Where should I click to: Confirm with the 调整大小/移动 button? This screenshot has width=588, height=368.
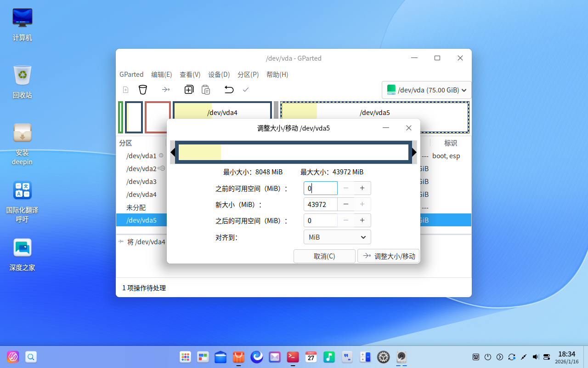pyautogui.click(x=388, y=256)
